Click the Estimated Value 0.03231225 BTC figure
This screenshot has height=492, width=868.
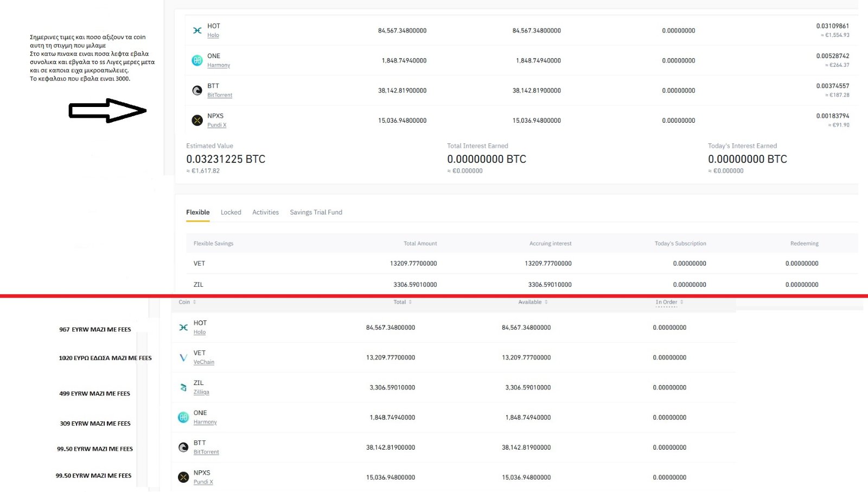pyautogui.click(x=226, y=159)
